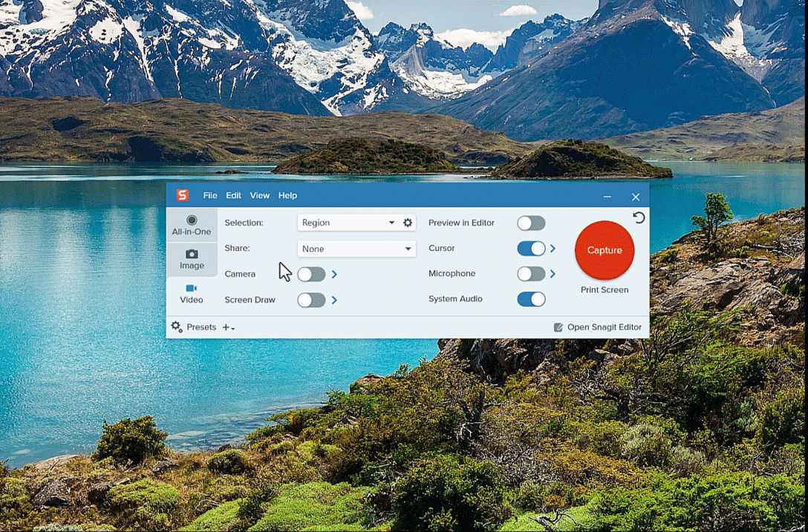The image size is (808, 532).
Task: Select the Image capture tab
Action: tap(192, 258)
